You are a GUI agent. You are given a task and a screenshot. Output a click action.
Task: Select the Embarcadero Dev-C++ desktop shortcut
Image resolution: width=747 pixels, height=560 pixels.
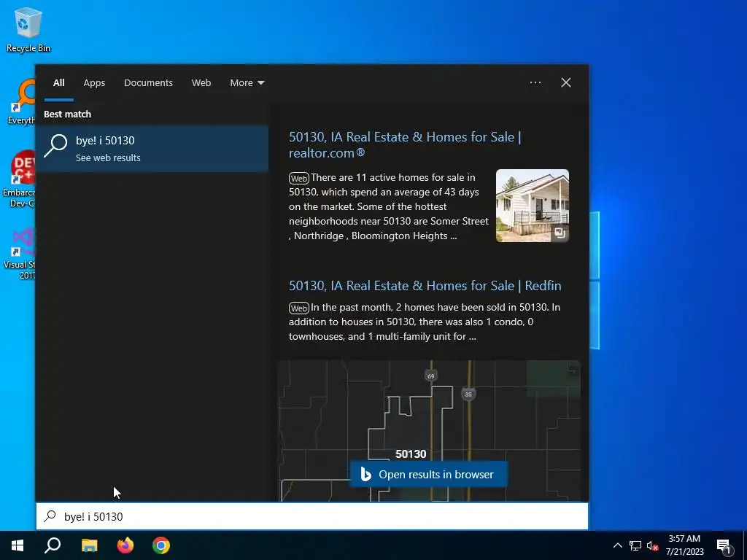(19, 179)
